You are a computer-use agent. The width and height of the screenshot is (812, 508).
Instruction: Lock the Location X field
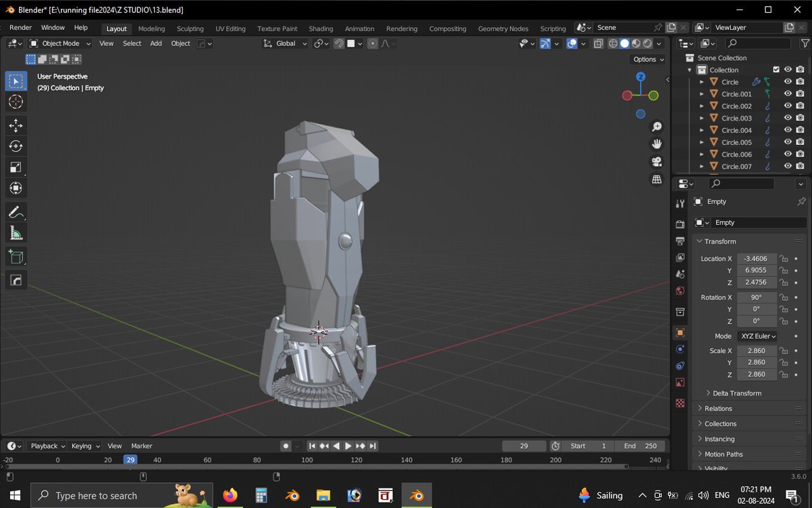tap(784, 259)
